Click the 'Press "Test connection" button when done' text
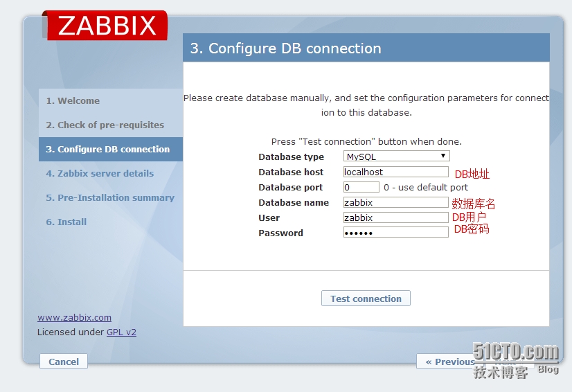The image size is (572, 392). [x=366, y=141]
